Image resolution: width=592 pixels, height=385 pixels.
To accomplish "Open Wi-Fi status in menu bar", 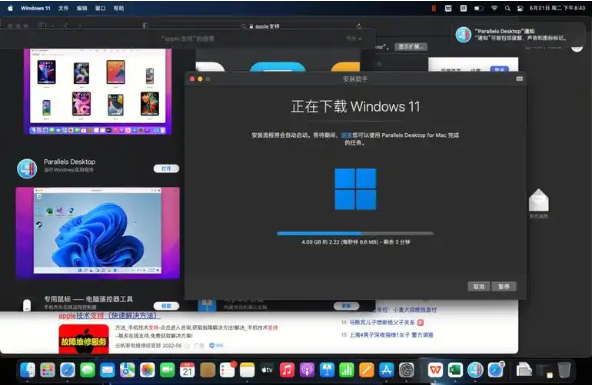I will coord(494,8).
